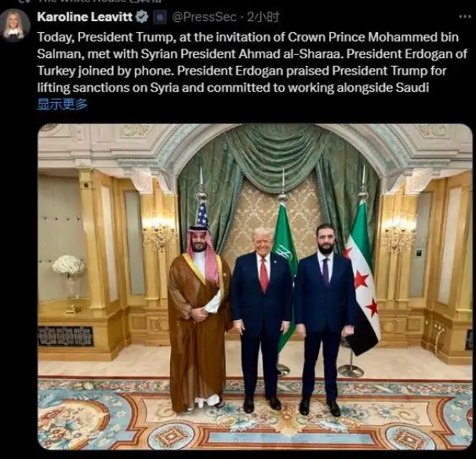Open the three-dot more options menu

(x=465, y=17)
